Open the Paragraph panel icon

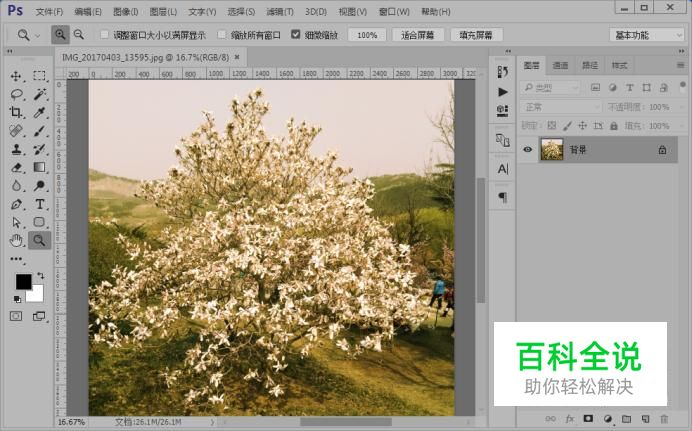pyautogui.click(x=503, y=198)
